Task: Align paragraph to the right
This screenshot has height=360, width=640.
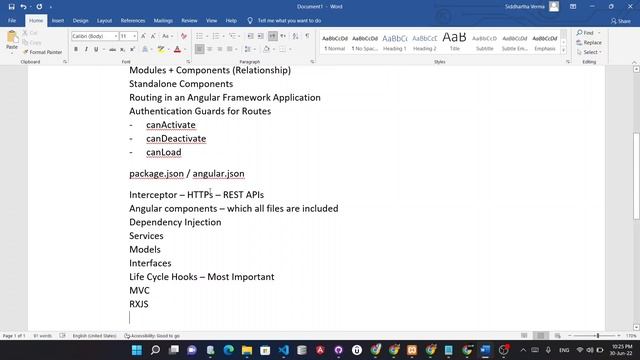Action: coord(220,49)
